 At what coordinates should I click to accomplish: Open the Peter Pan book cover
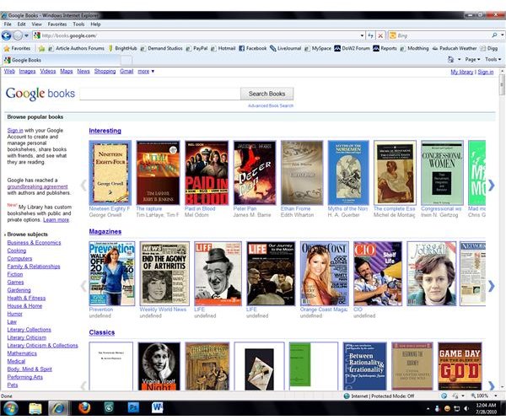coord(255,173)
